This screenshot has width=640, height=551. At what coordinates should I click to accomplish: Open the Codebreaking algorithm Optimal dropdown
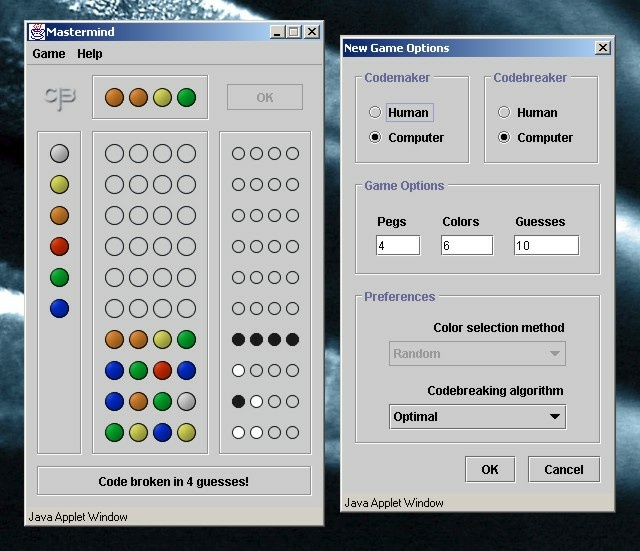pyautogui.click(x=478, y=417)
